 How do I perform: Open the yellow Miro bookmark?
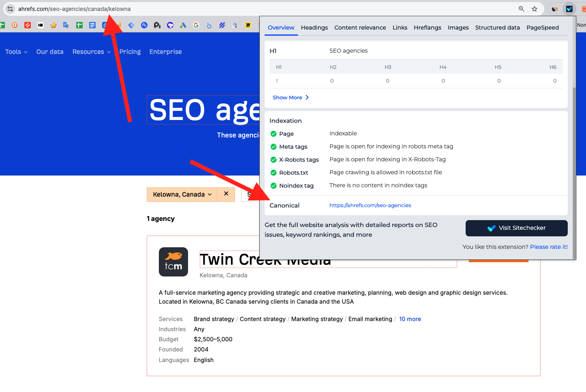[248, 25]
